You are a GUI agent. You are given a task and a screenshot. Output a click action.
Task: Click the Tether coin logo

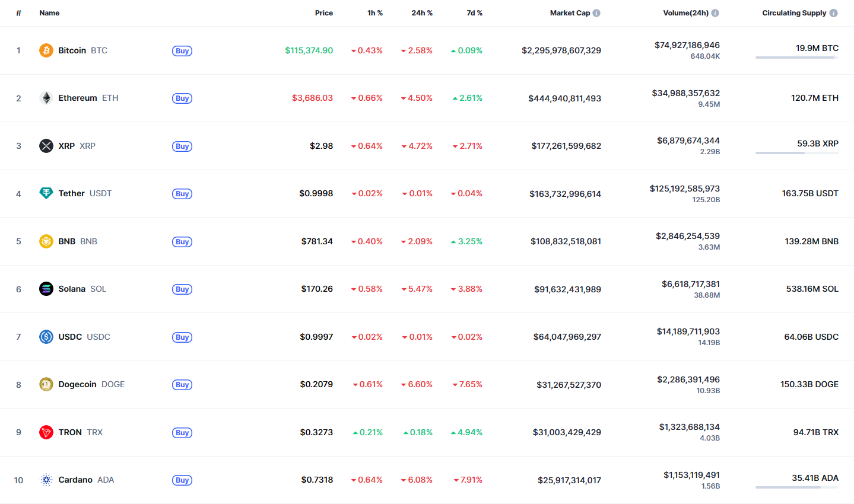tap(46, 193)
